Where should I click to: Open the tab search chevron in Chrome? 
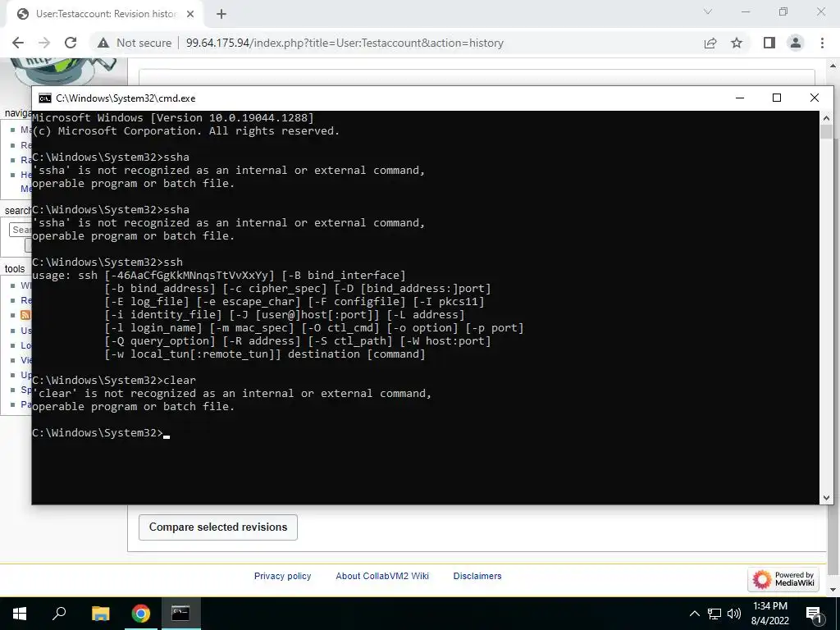(x=708, y=11)
